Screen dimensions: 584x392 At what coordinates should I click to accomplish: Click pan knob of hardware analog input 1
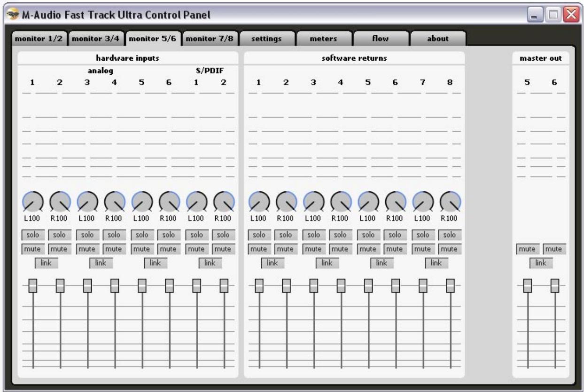(32, 202)
